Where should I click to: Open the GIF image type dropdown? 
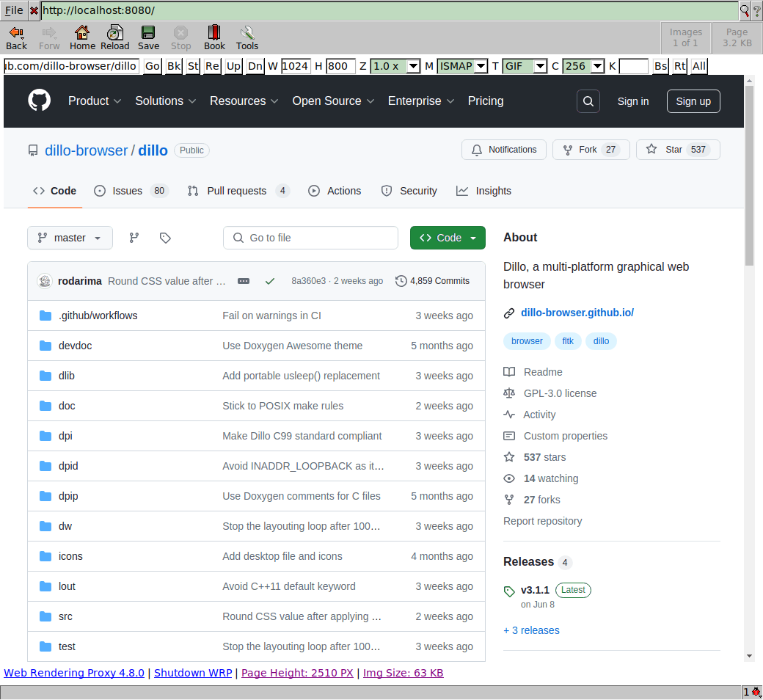coord(525,66)
